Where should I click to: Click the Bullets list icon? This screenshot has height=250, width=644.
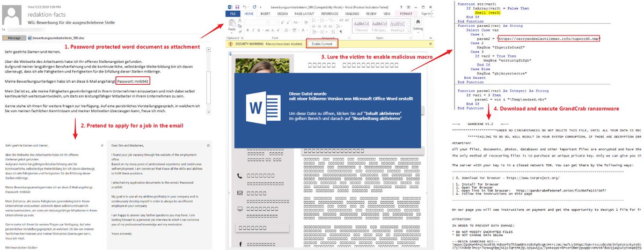(x=314, y=20)
